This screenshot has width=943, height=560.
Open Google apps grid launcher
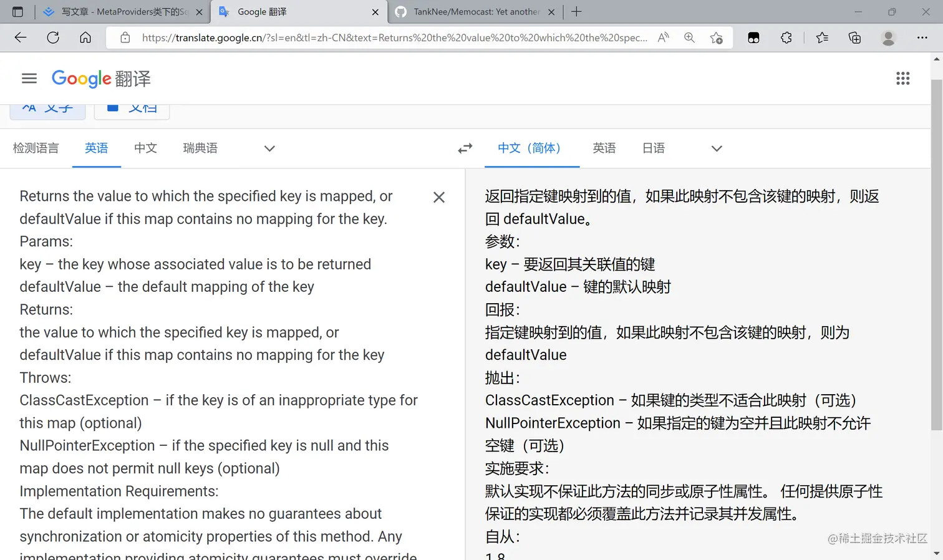(902, 79)
